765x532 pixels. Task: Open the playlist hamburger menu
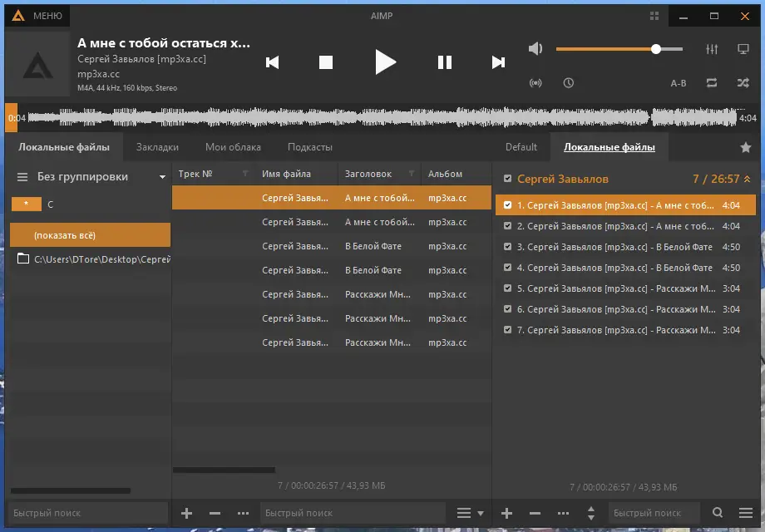pyautogui.click(x=746, y=513)
